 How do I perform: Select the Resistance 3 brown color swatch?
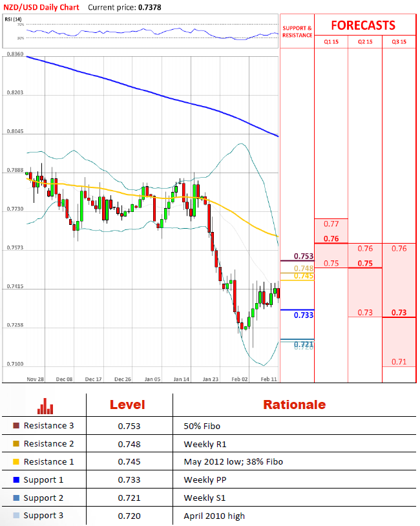coord(16,426)
